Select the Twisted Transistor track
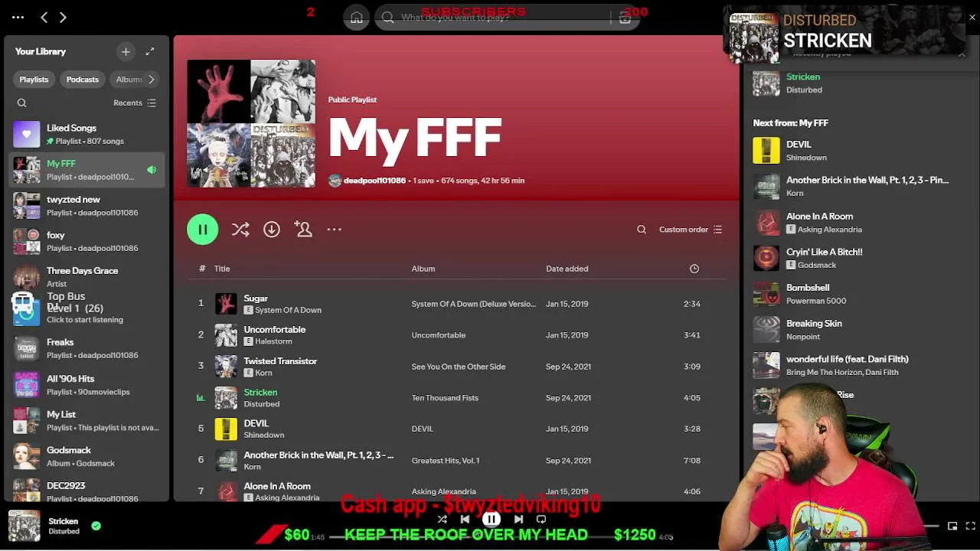 tap(457, 367)
